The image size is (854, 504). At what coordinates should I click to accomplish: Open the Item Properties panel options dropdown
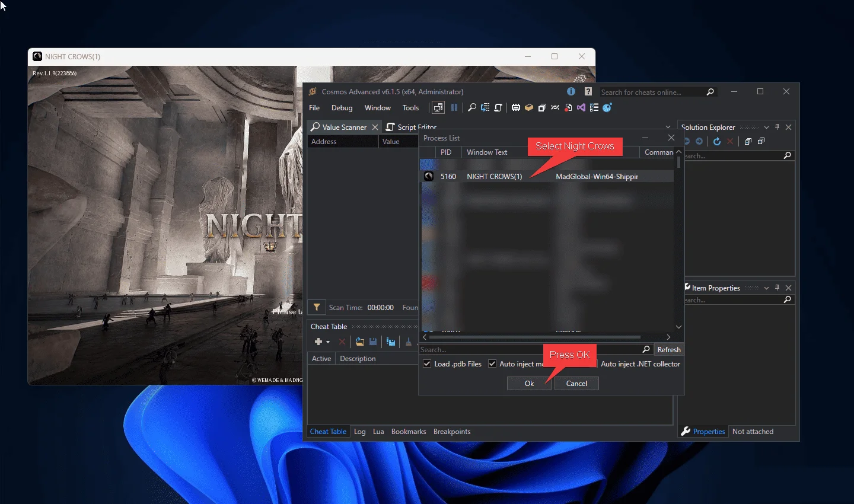(766, 288)
